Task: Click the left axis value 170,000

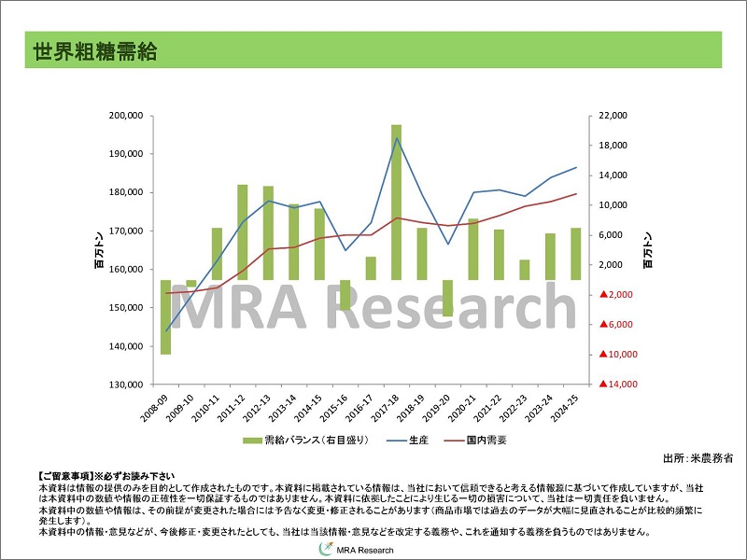Action: coord(126,231)
